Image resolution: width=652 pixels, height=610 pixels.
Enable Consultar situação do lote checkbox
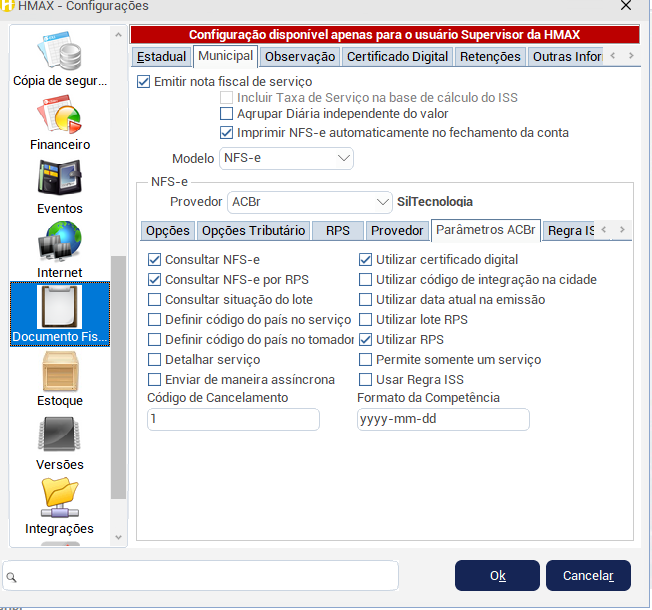tap(154, 300)
